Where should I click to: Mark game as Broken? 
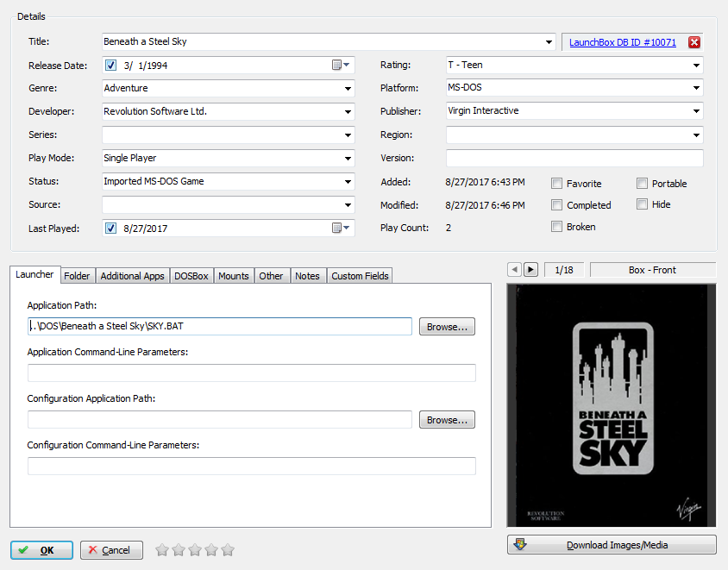coord(556,227)
